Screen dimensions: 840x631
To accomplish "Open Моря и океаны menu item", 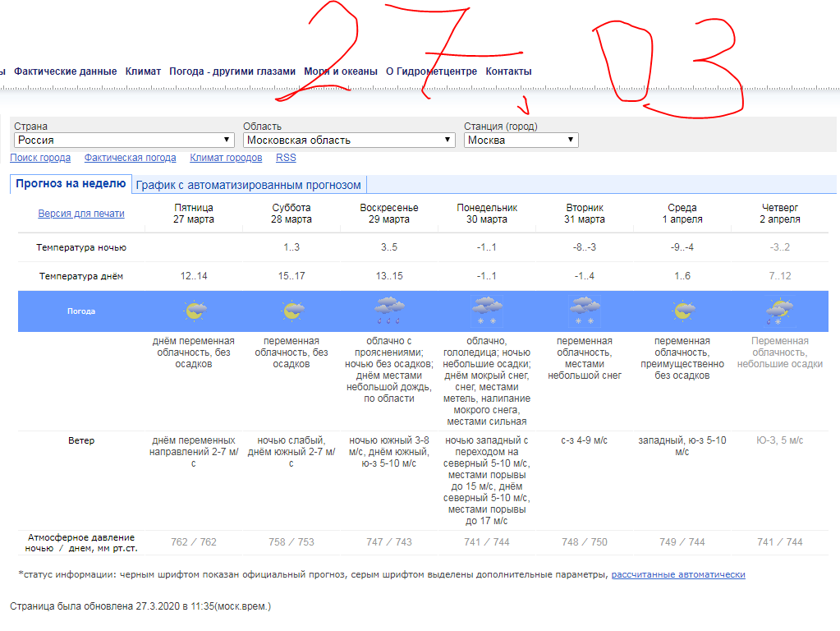I will point(341,71).
